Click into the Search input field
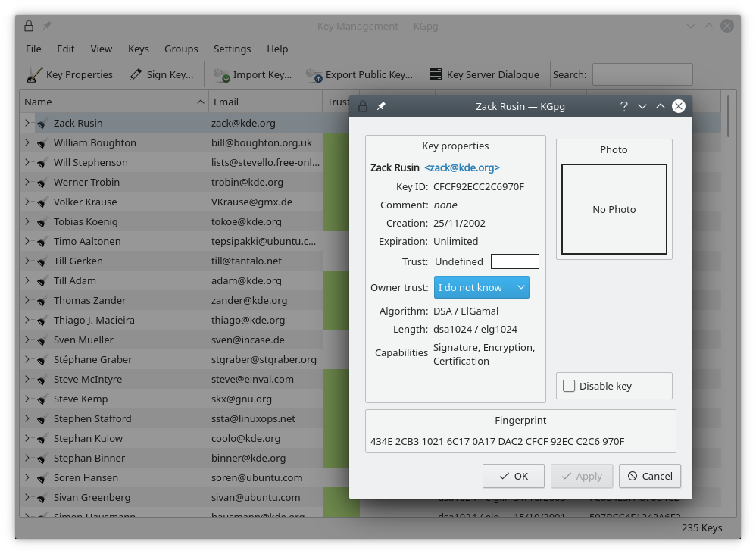756x554 pixels. (642, 75)
